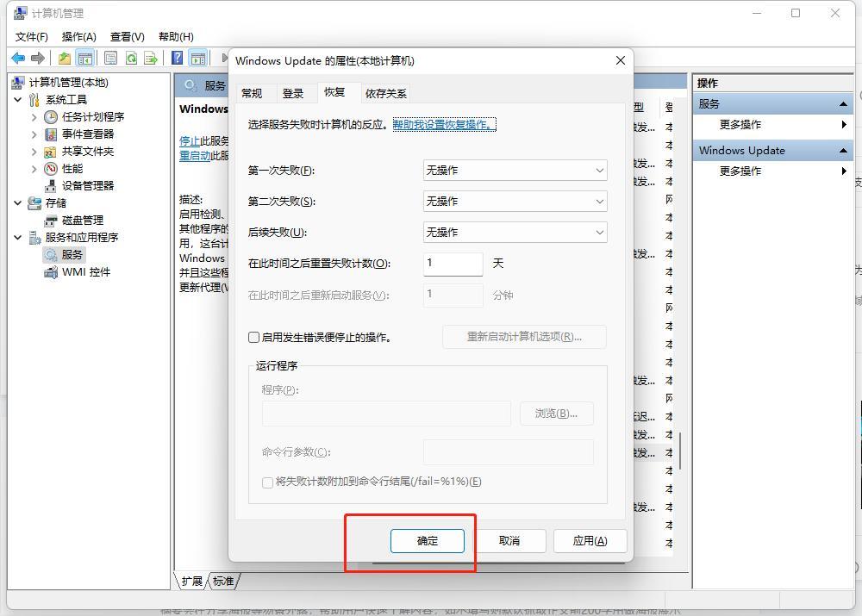Click the Export List toolbar icon

tap(151, 58)
